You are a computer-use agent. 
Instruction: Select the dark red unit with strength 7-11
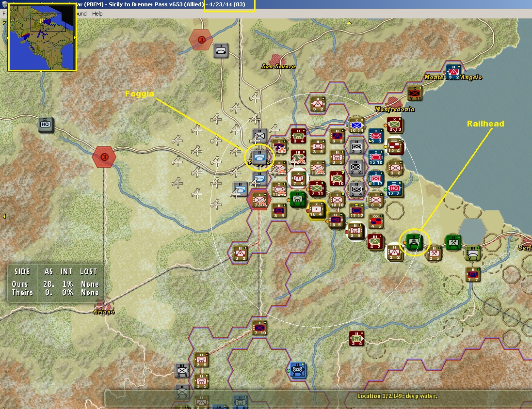[x=317, y=189]
